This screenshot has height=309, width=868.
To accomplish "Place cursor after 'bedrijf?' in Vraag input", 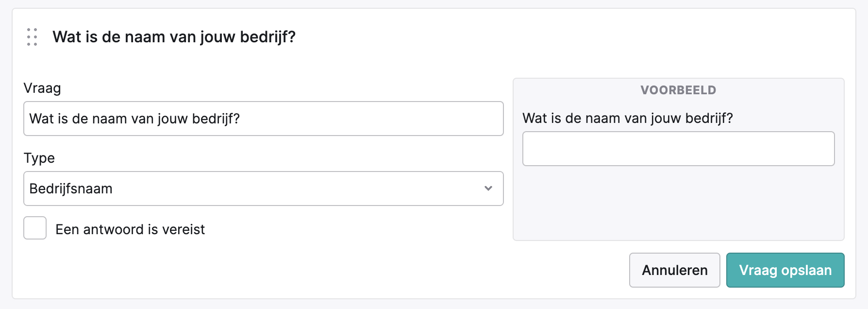I will pyautogui.click(x=241, y=119).
